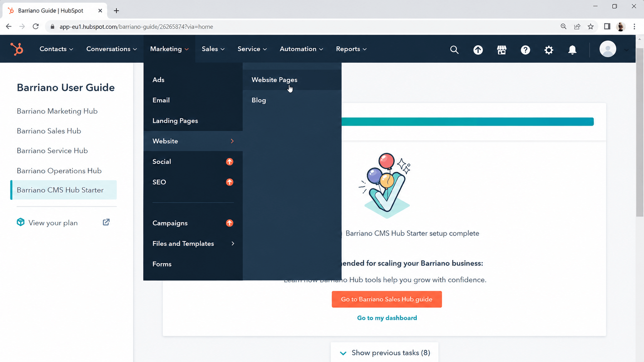
Task: Select Social in the Marketing menu
Action: tap(162, 162)
